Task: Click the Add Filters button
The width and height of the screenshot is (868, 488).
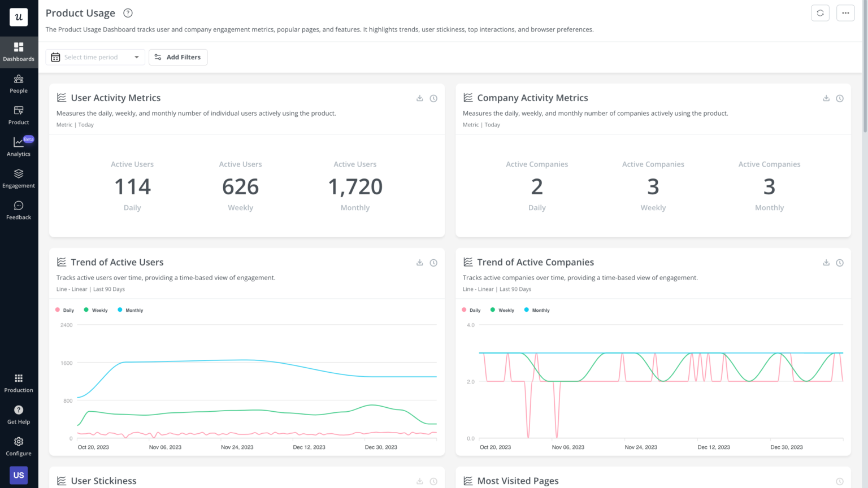Action: click(178, 56)
